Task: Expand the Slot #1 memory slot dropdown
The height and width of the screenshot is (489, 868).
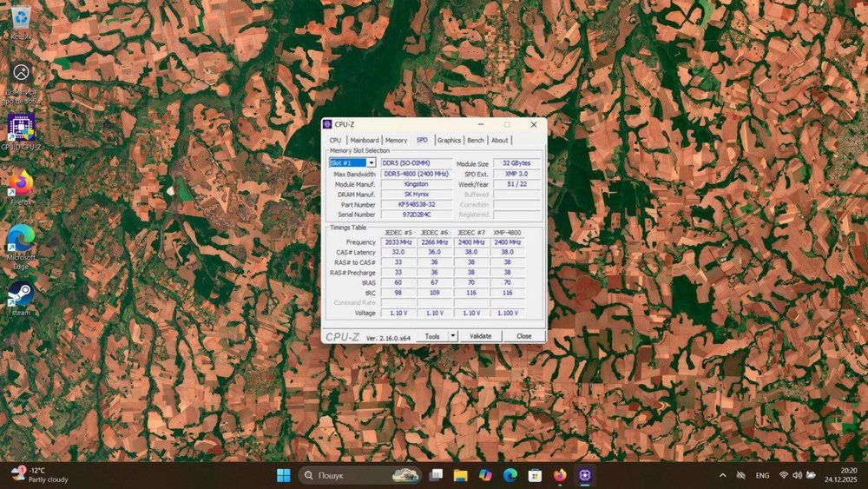Action: point(371,162)
